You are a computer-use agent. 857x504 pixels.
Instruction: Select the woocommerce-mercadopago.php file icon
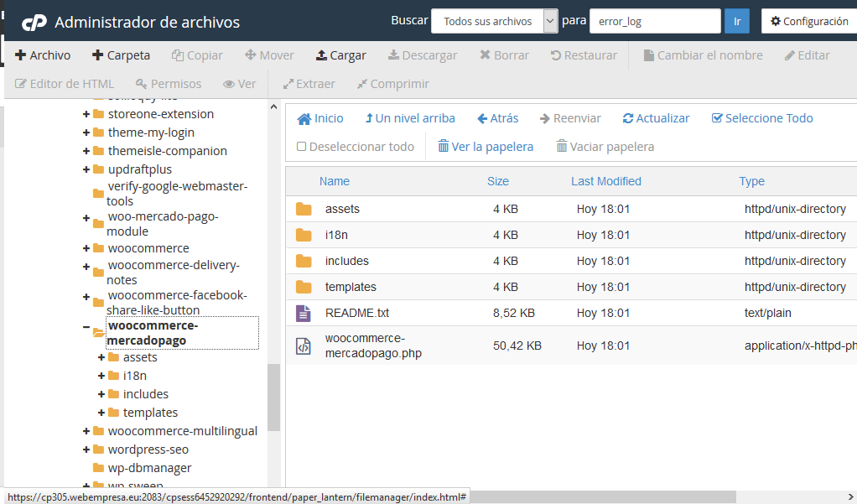coord(304,346)
